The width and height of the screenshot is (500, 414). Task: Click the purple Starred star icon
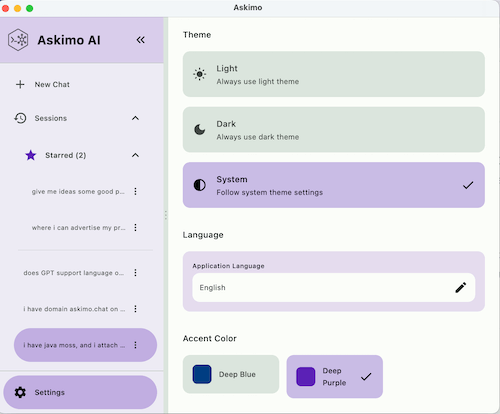pos(31,155)
